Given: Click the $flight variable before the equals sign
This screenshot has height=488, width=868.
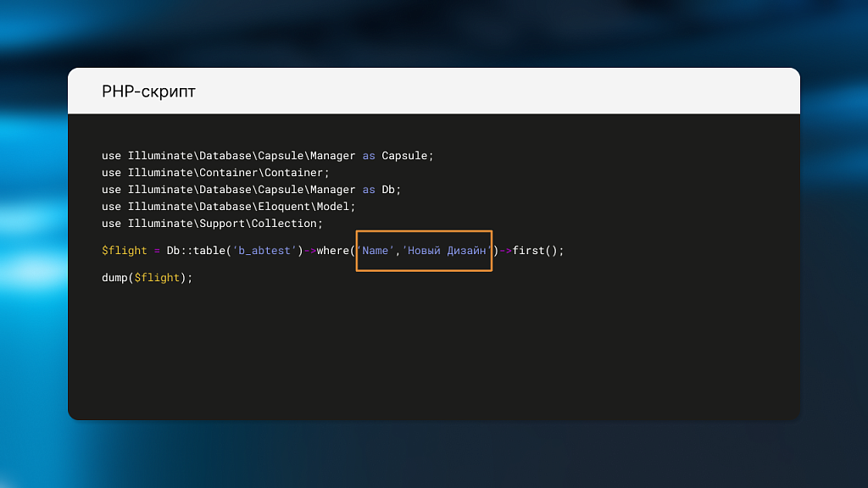Looking at the screenshot, I should pos(124,251).
